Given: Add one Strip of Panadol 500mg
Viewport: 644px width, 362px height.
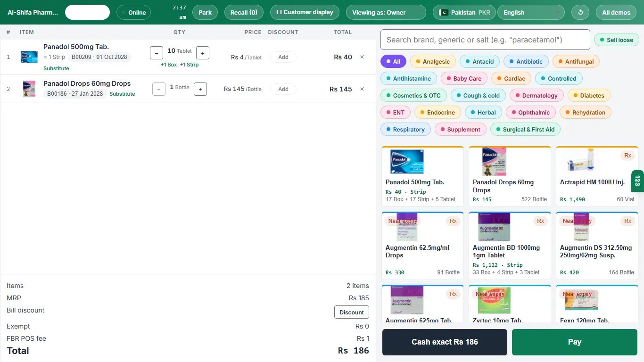Looking at the screenshot, I should (x=190, y=65).
